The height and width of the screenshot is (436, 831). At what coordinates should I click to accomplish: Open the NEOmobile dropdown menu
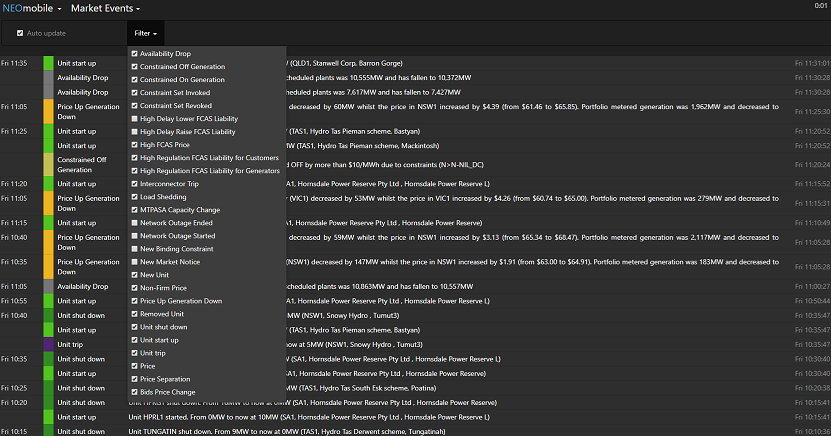31,8
